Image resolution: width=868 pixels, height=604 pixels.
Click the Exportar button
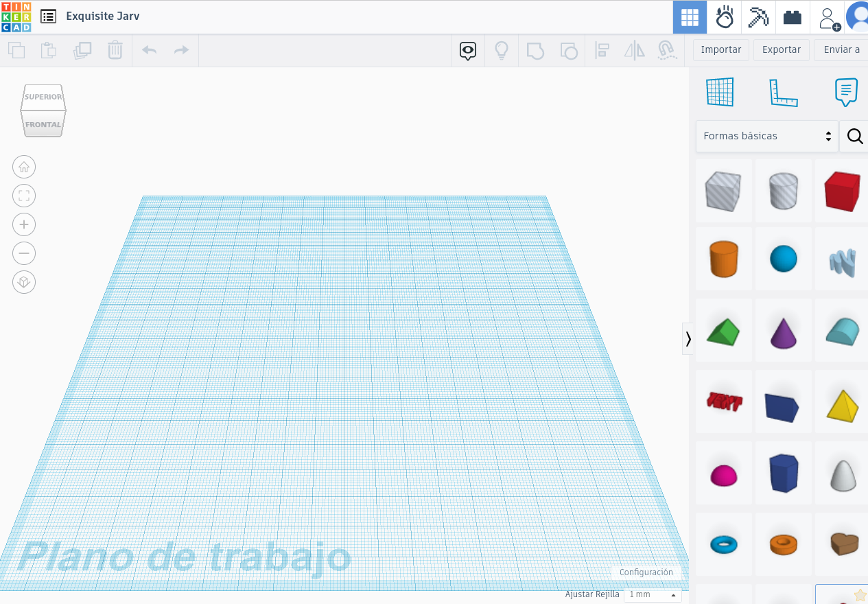tap(782, 50)
